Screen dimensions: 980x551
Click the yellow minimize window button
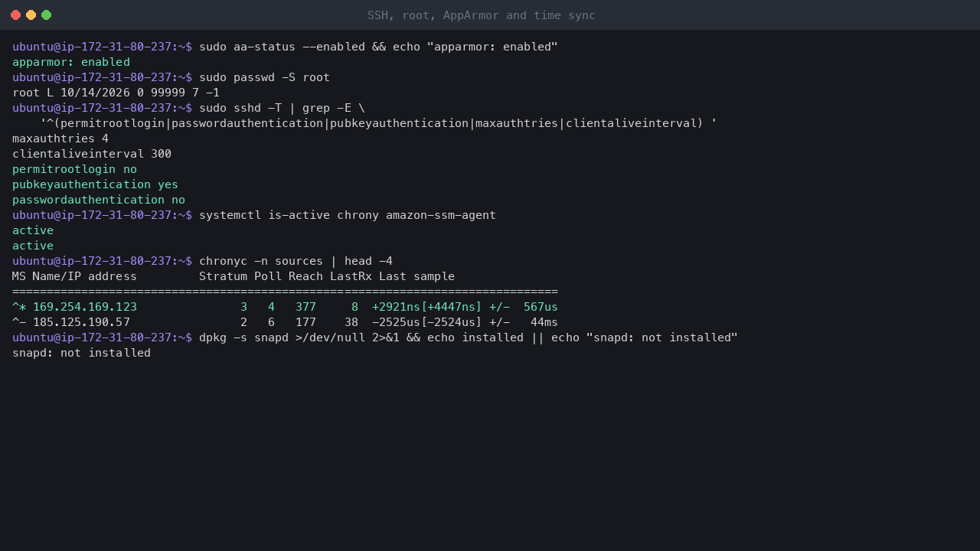(x=31, y=15)
